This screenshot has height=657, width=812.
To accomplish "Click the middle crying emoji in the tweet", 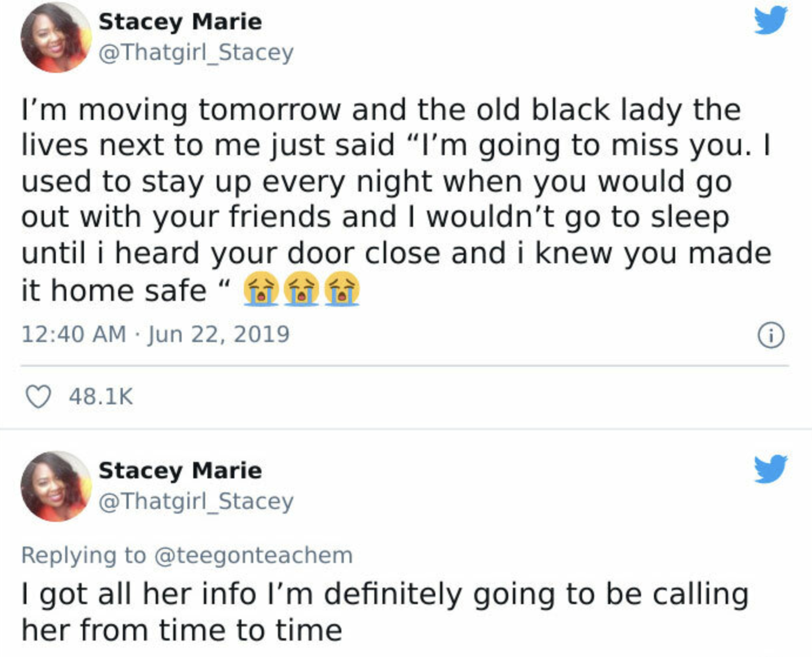I will 301,290.
